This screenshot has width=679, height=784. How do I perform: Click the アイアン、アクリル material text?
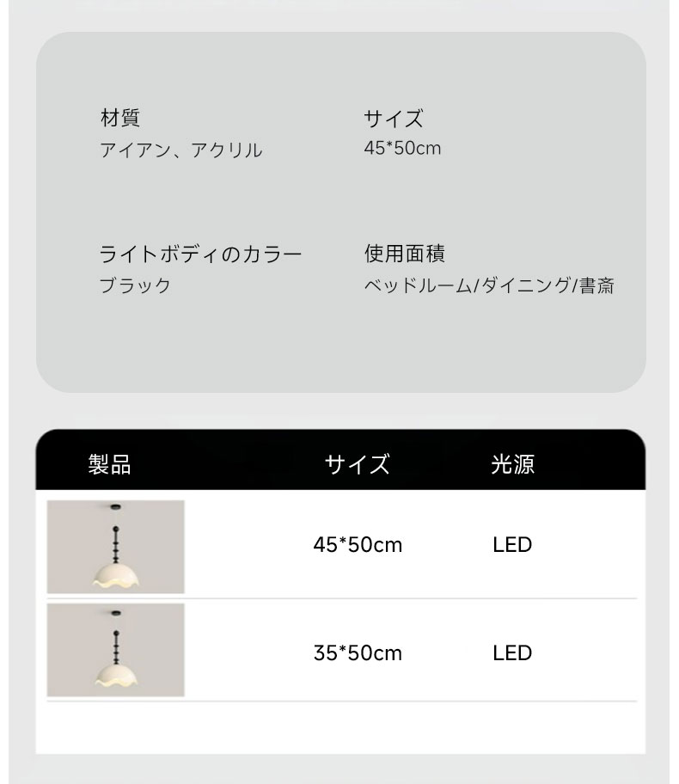tap(181, 150)
